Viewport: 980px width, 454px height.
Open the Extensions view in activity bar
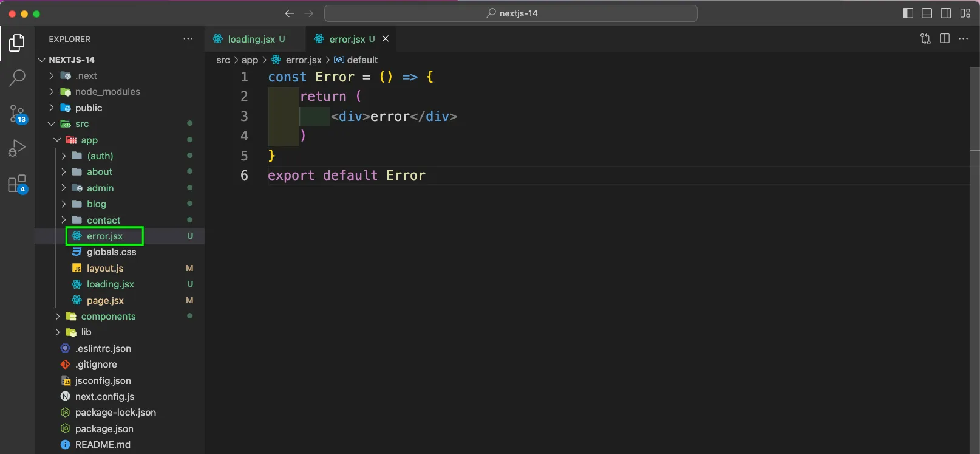17,184
